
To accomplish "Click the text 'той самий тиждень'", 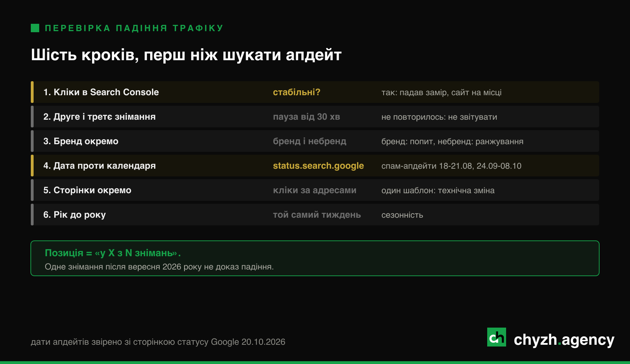I will (x=317, y=215).
